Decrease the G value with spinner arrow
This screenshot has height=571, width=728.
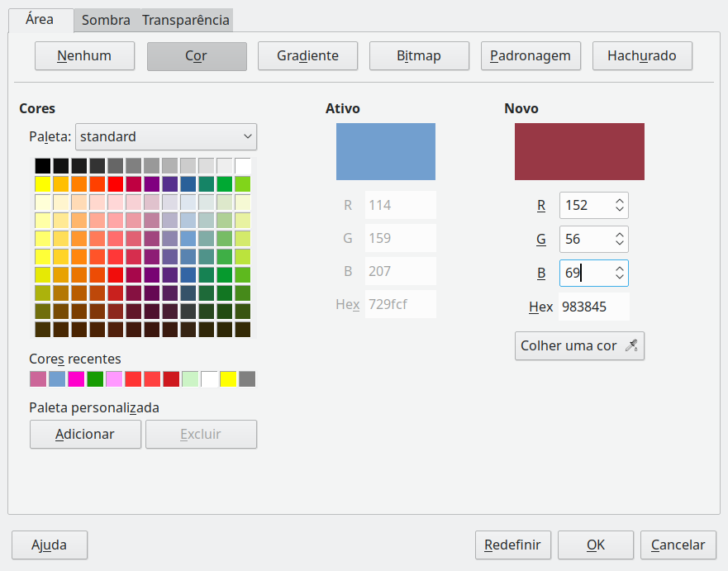click(620, 244)
